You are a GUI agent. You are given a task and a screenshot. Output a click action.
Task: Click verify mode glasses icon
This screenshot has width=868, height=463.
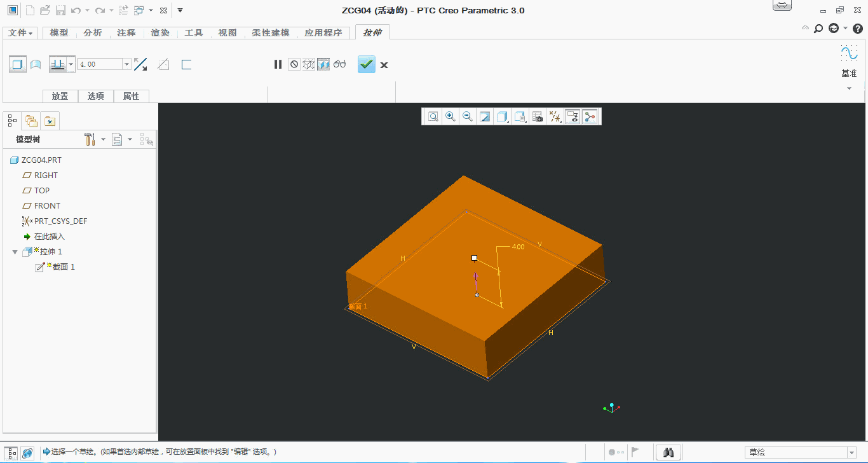[x=340, y=64]
